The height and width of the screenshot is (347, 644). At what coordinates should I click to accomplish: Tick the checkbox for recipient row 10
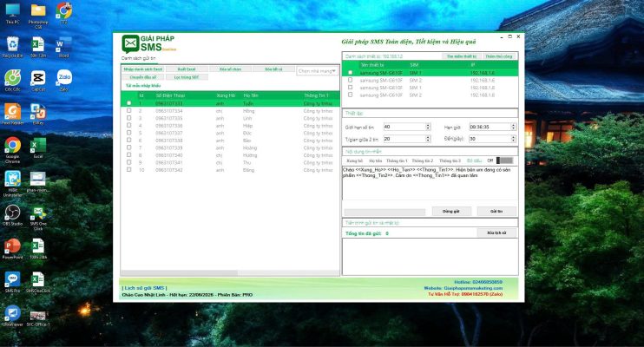click(x=129, y=170)
